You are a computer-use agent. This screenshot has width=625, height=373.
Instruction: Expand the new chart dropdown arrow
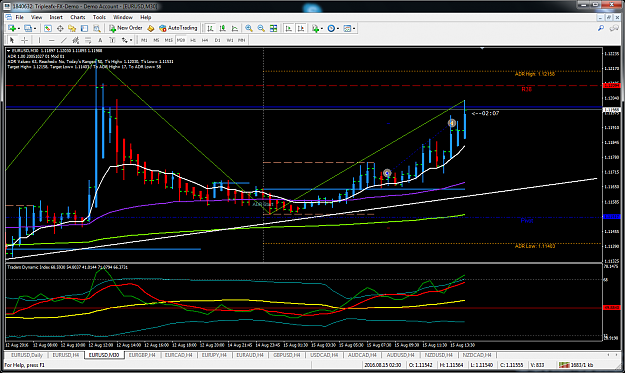pyautogui.click(x=19, y=29)
